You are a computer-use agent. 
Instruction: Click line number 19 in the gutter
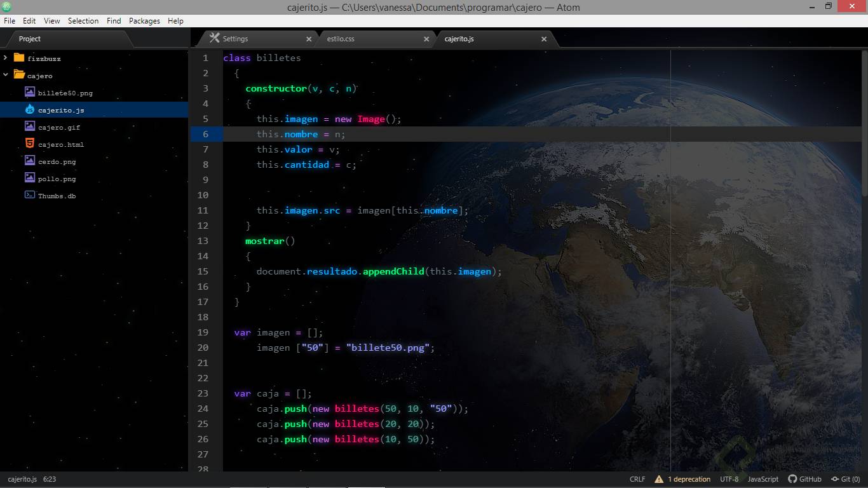203,332
